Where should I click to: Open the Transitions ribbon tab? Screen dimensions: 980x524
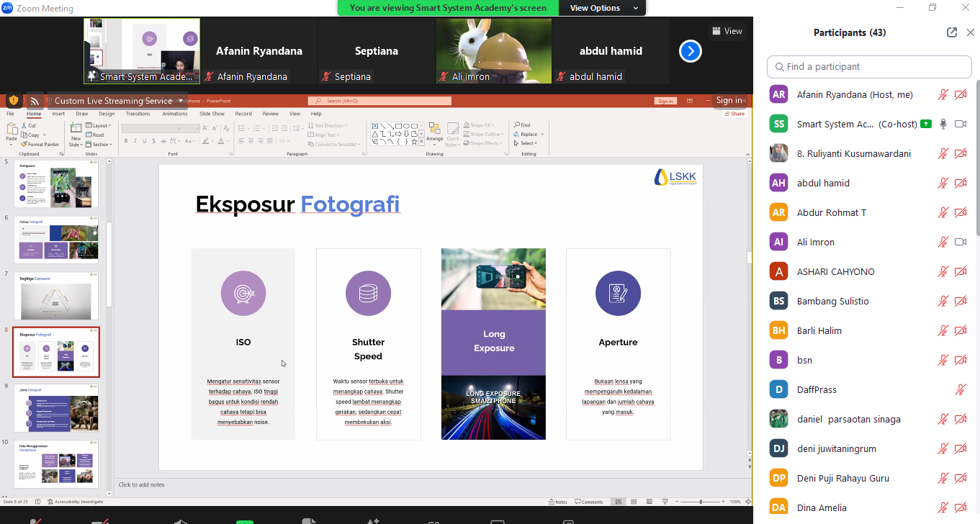click(x=138, y=114)
